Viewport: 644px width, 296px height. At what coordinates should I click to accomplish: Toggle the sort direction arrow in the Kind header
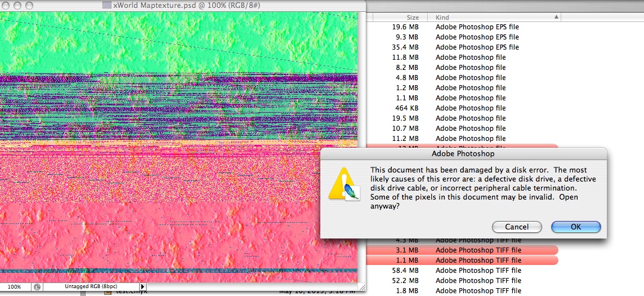[556, 17]
